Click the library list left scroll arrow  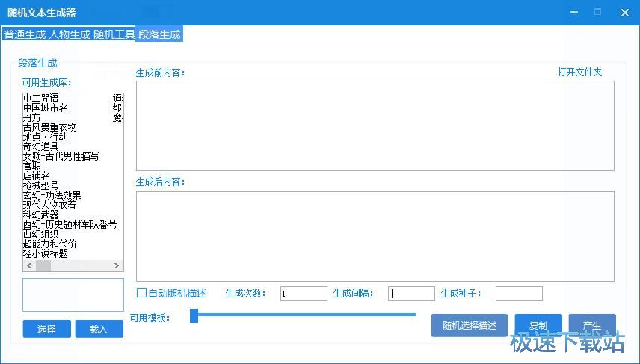click(x=29, y=265)
